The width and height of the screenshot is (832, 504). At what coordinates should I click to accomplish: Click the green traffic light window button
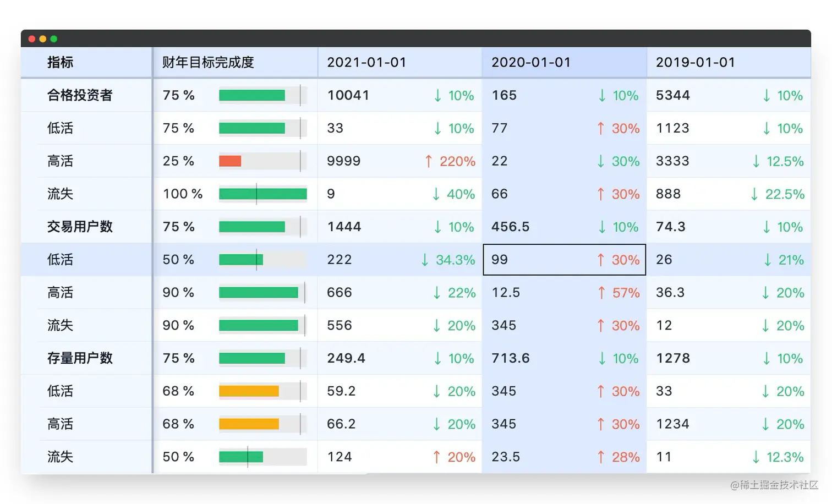pyautogui.click(x=53, y=39)
